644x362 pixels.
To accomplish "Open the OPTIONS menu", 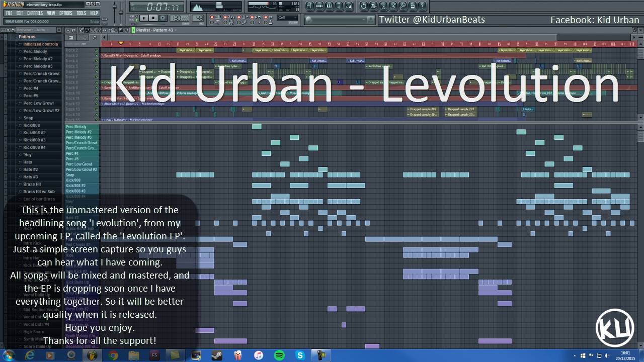I will 66,13.
